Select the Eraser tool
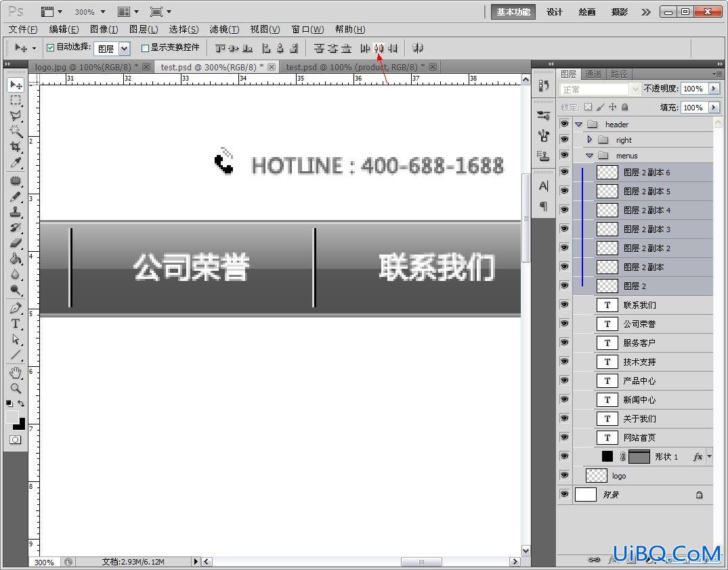This screenshot has height=570, width=728. 16,243
